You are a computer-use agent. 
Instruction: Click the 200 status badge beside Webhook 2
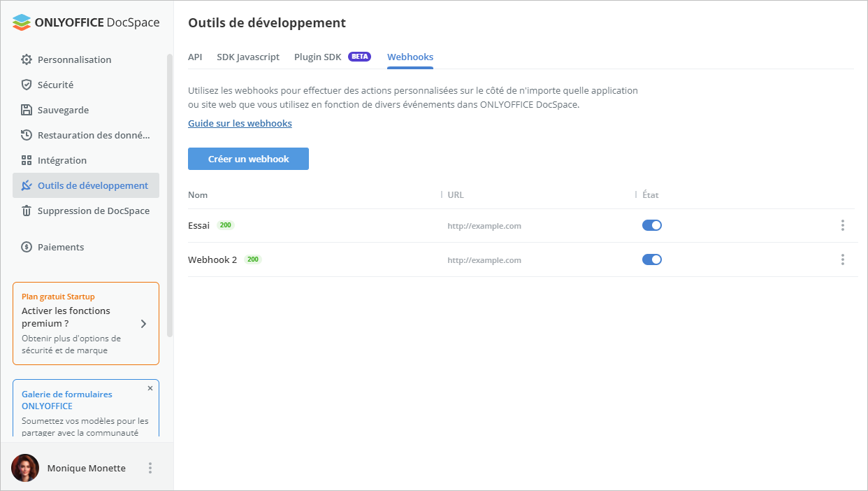click(x=253, y=259)
